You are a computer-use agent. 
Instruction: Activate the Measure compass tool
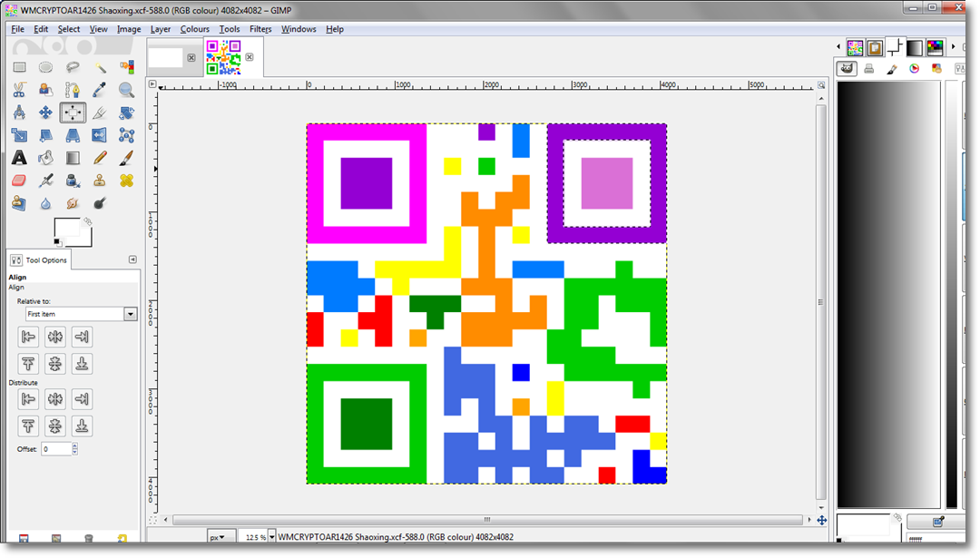(x=19, y=113)
